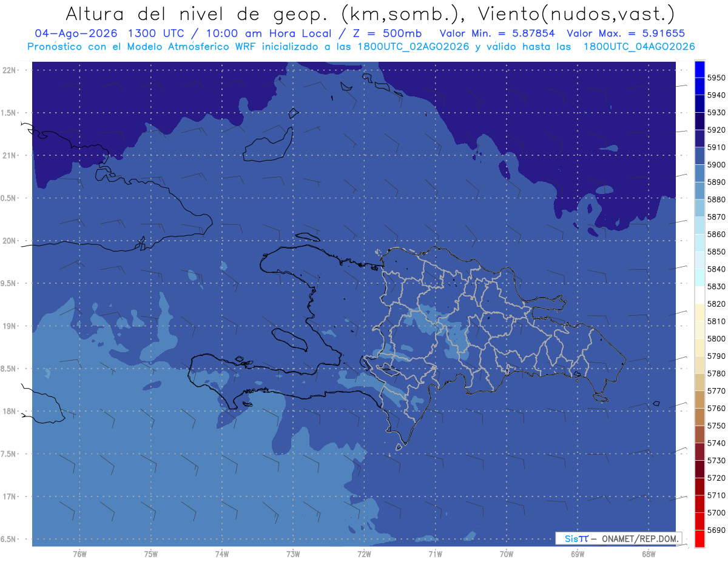The image size is (728, 562).
Task: Click the 'SisTT – ONAMET/REP.DOM.' credit box
Action: (618, 538)
